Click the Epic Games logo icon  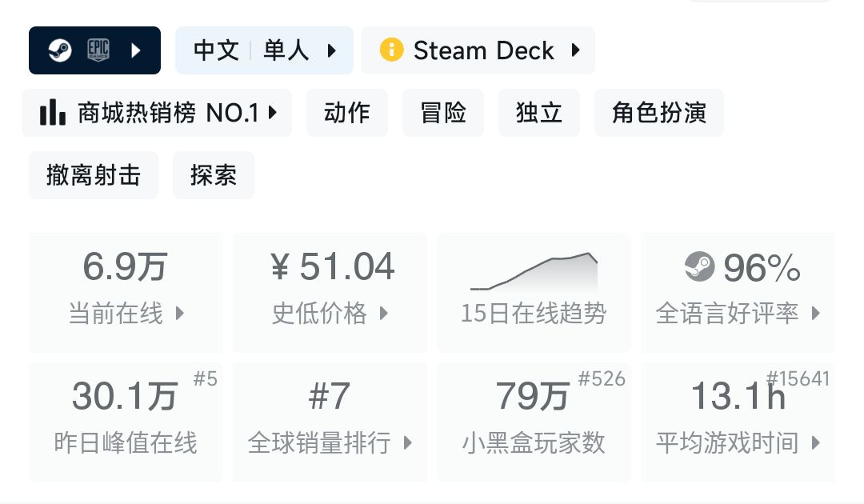click(98, 50)
